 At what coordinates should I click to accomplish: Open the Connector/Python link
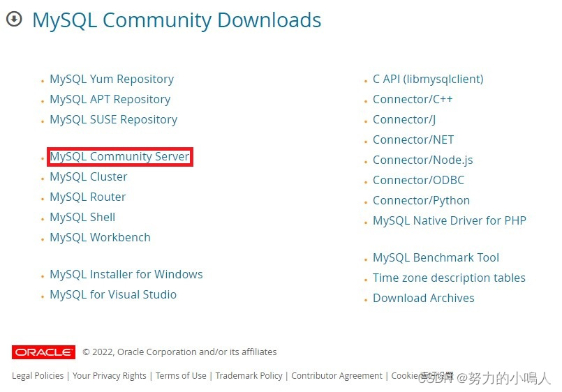pos(422,200)
